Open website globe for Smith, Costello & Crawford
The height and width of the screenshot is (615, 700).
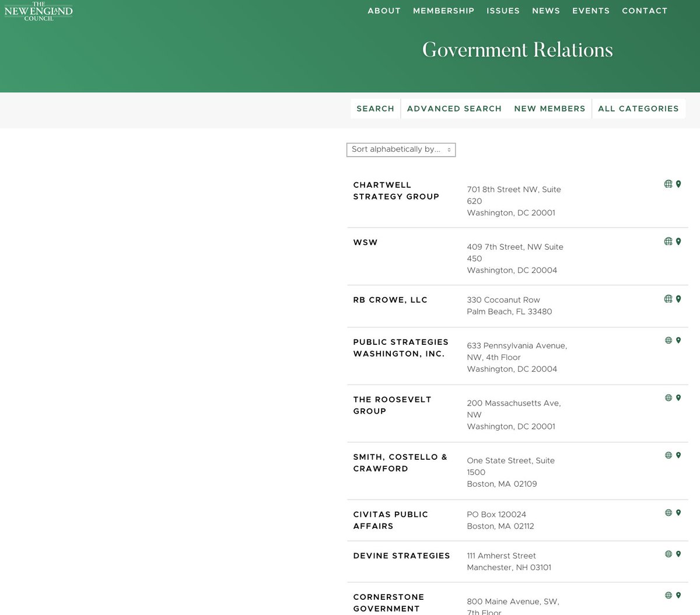pos(668,455)
